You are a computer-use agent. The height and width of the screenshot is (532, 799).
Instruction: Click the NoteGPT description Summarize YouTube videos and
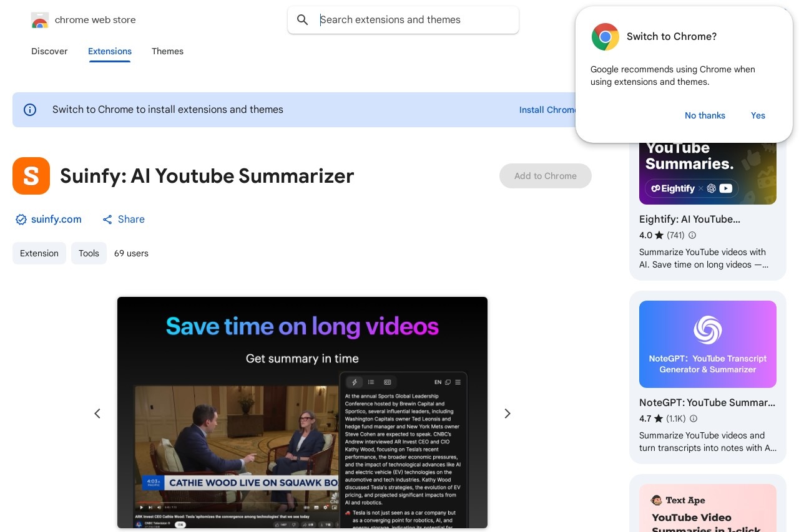pyautogui.click(x=702, y=435)
